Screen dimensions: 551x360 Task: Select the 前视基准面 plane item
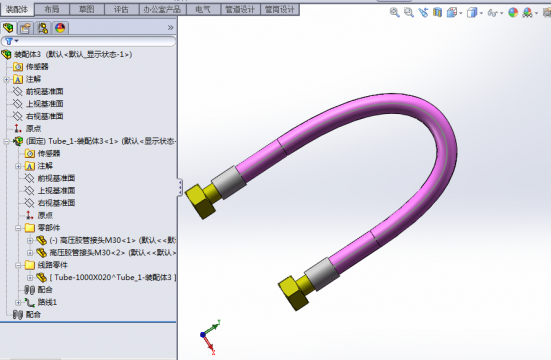[x=45, y=91]
